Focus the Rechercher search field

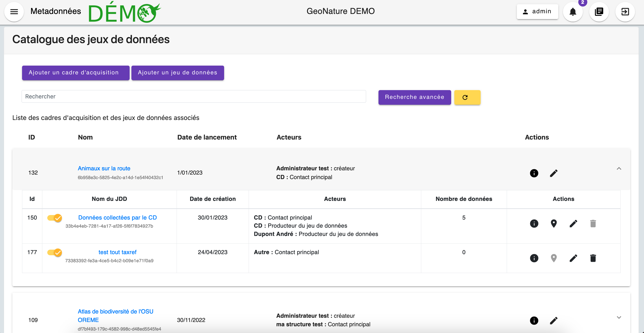194,96
